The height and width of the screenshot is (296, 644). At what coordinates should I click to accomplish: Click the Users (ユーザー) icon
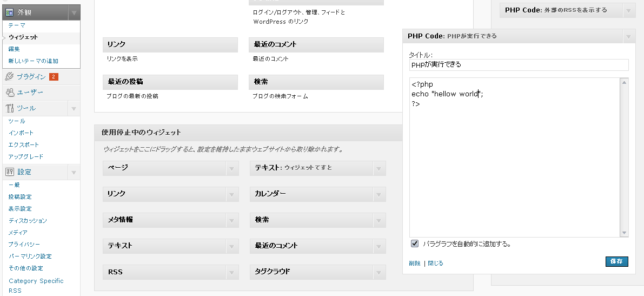tap(9, 93)
